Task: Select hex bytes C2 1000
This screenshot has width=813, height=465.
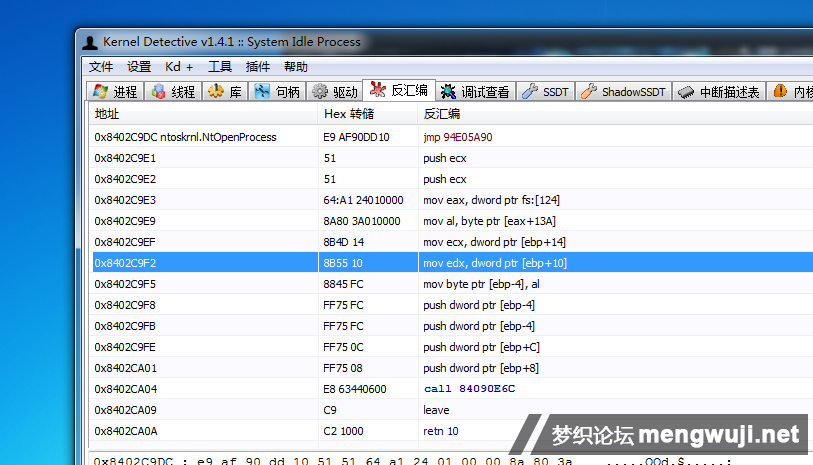Action: click(x=343, y=431)
